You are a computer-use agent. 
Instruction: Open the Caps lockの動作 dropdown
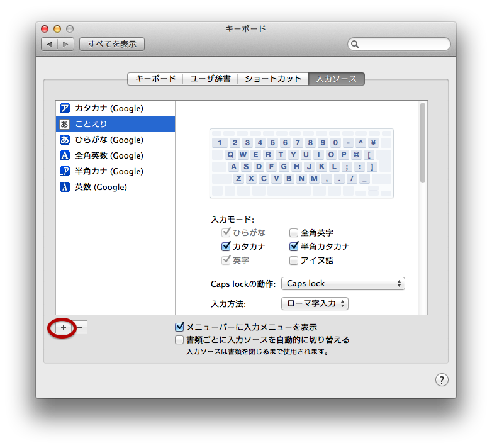click(x=343, y=284)
